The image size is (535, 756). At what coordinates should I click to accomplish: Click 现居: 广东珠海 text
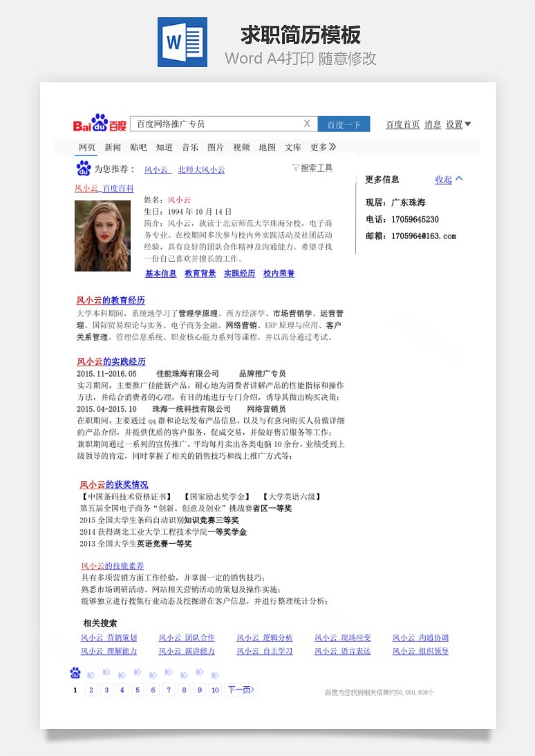(x=395, y=202)
